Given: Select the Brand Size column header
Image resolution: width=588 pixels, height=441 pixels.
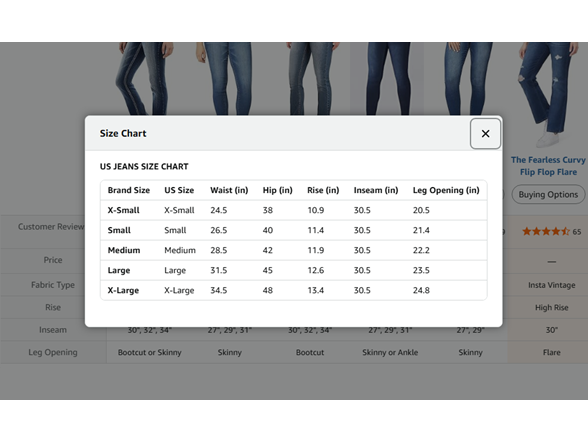Looking at the screenshot, I should [129, 190].
